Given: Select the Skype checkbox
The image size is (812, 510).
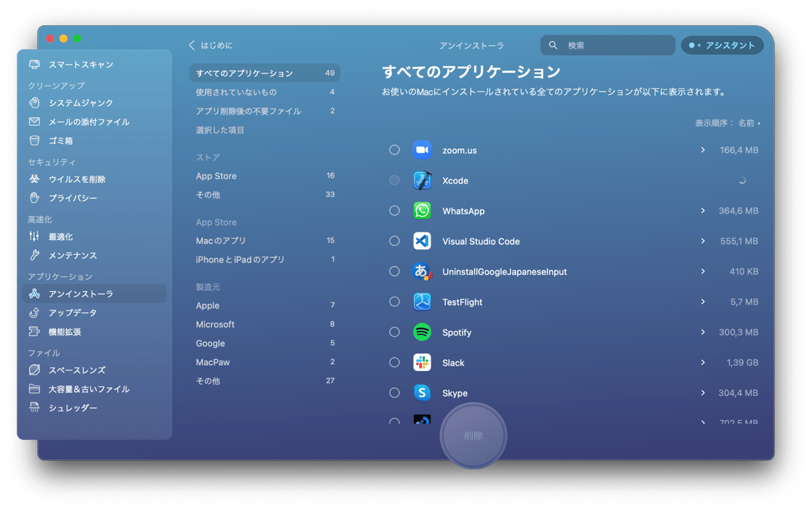Looking at the screenshot, I should click(x=395, y=393).
